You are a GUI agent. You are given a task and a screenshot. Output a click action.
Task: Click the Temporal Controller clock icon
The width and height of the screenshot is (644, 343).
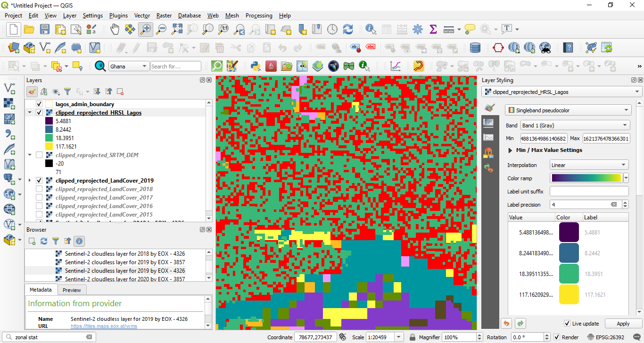[x=332, y=29]
